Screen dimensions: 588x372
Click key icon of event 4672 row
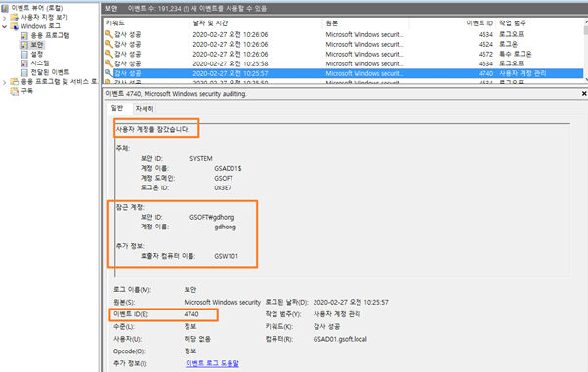coord(108,54)
